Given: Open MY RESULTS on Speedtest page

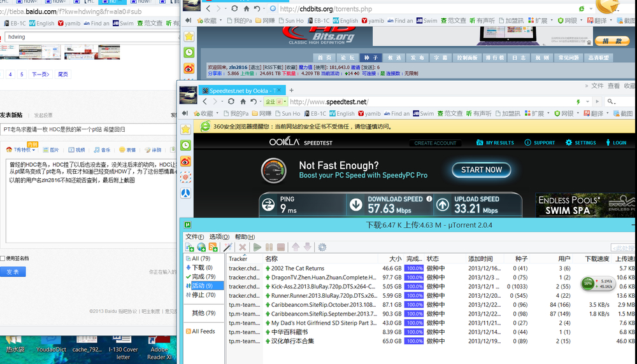Looking at the screenshot, I should [495, 143].
